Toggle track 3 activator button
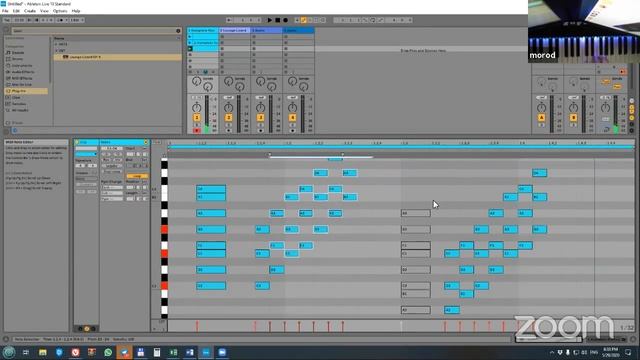This screenshot has width=640, height=360. [x=260, y=118]
